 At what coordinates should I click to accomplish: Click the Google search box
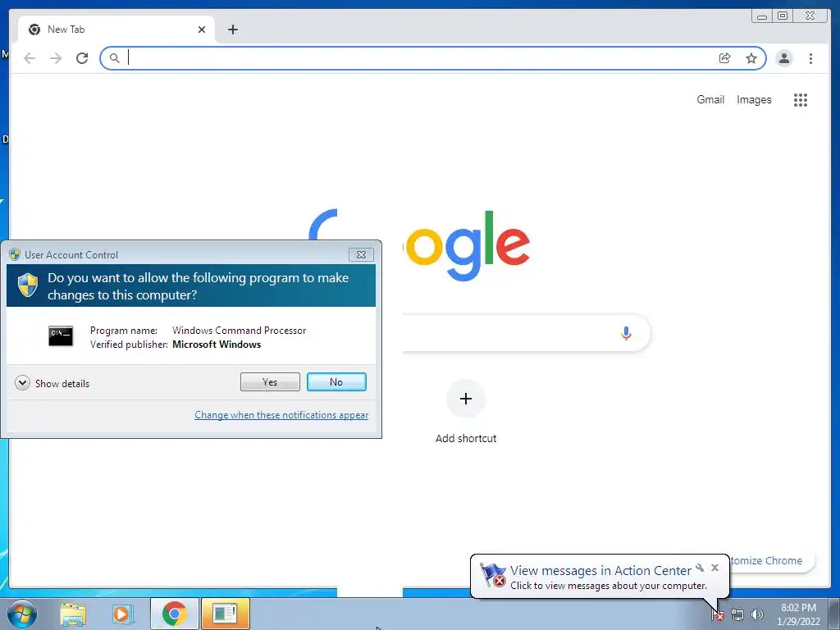pyautogui.click(x=527, y=333)
